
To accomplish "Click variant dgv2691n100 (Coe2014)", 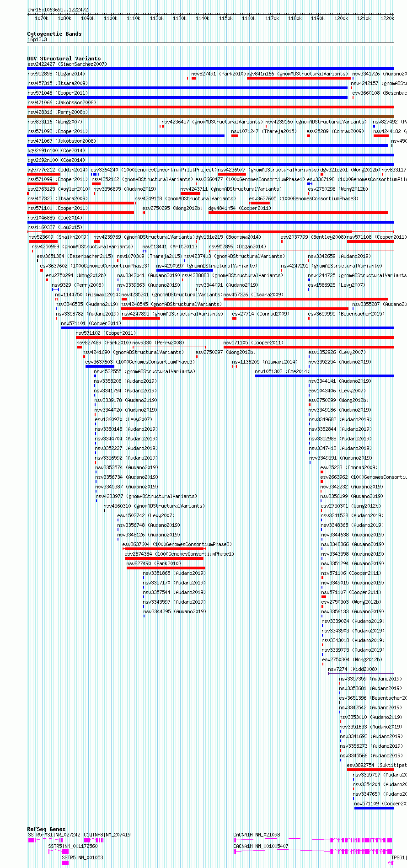I will pos(56,150).
